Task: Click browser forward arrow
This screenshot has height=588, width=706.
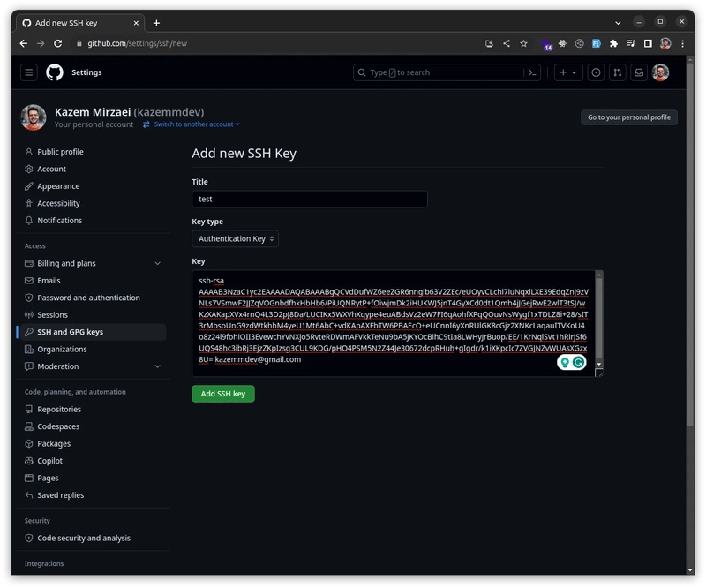Action: [x=41, y=43]
